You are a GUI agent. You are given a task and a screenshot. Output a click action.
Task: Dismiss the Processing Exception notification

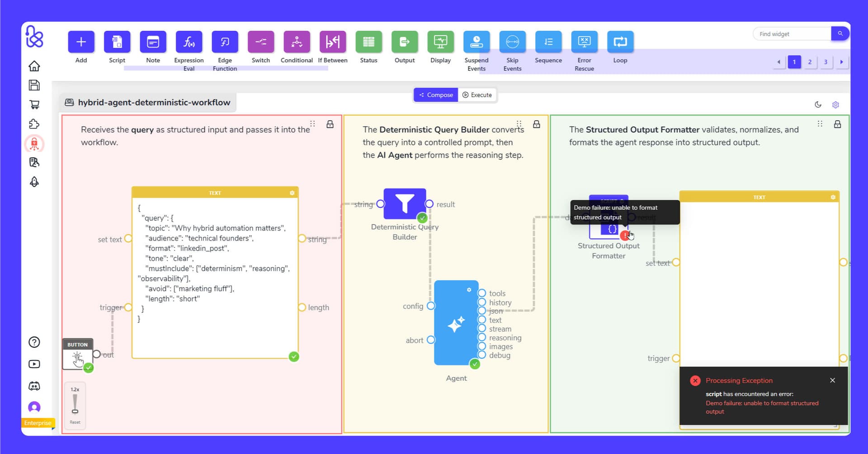tap(832, 380)
